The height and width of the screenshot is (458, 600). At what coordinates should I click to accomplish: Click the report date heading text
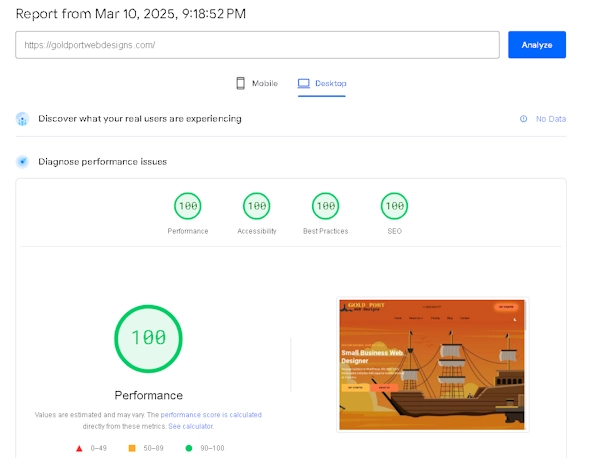point(130,14)
